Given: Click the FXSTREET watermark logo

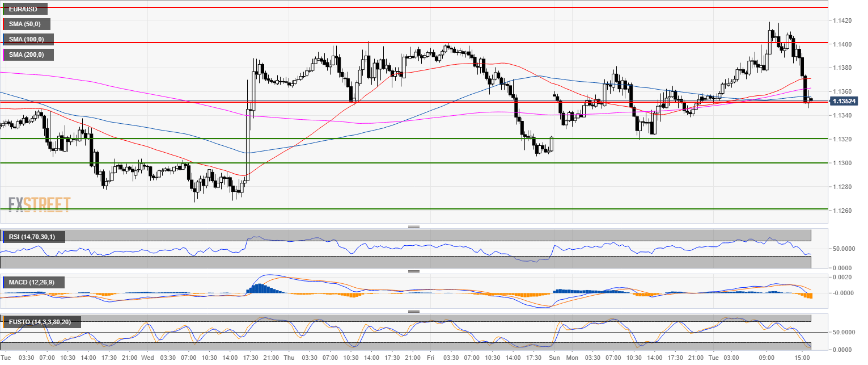Looking at the screenshot, I should [x=39, y=204].
